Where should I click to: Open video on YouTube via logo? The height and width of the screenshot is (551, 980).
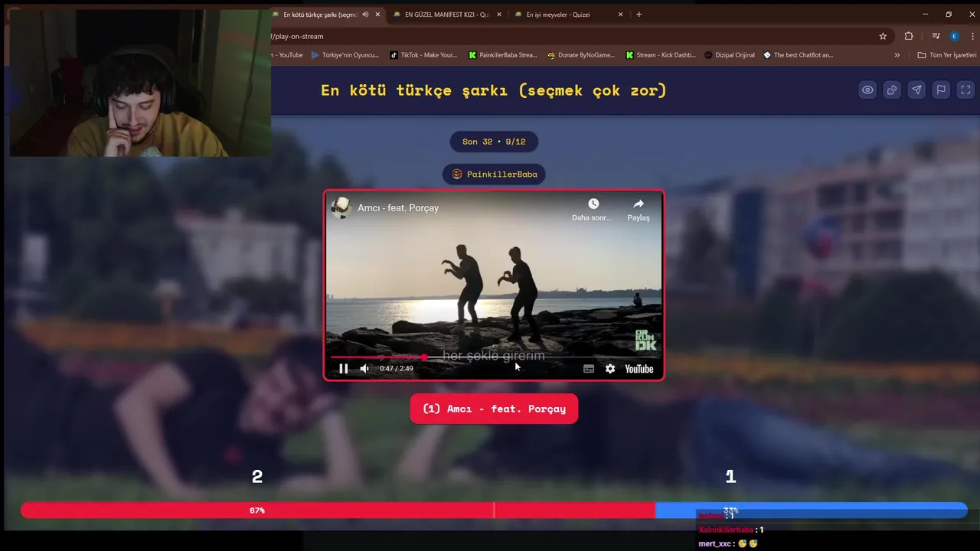[x=639, y=369]
